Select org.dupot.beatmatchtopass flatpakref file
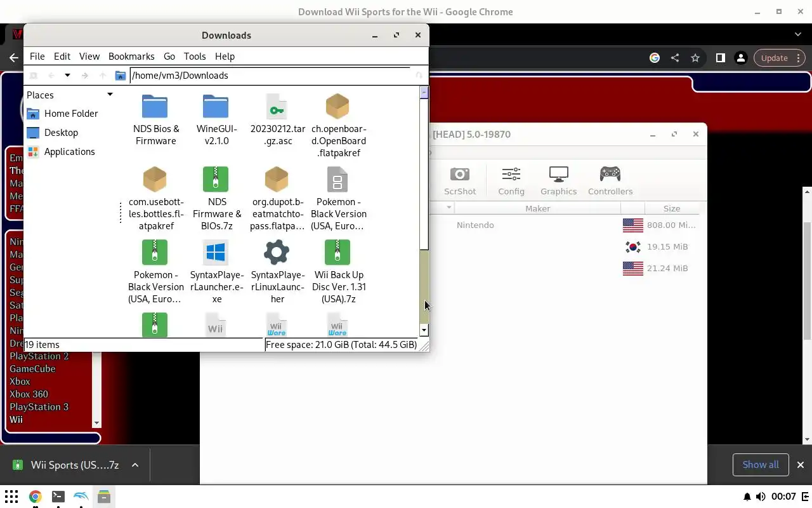812x508 pixels. 277,198
